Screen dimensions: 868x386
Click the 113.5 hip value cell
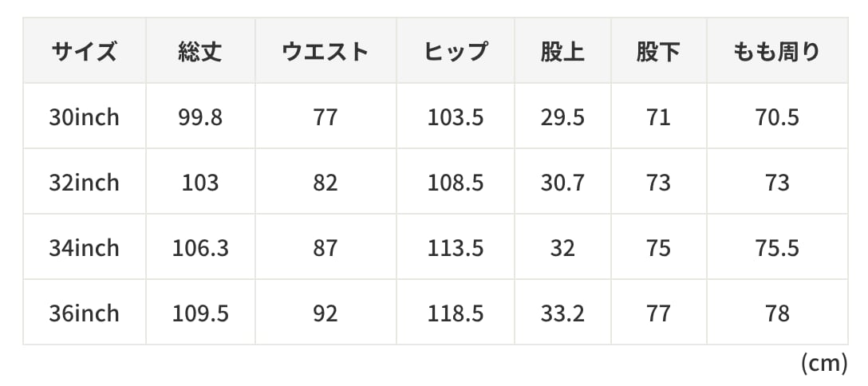click(x=455, y=248)
